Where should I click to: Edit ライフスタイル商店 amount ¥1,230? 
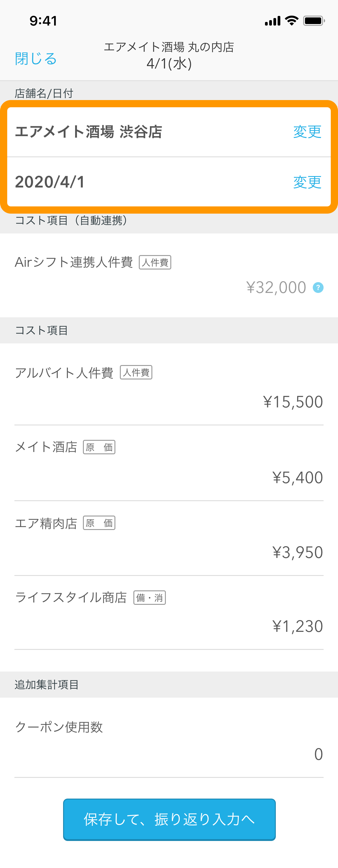point(297,626)
